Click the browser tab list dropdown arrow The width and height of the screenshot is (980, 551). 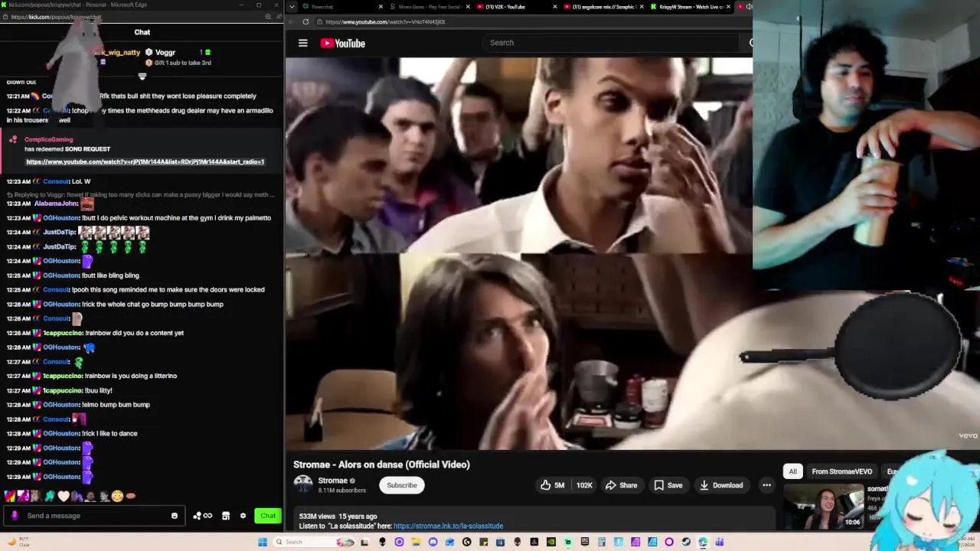pyautogui.click(x=291, y=7)
